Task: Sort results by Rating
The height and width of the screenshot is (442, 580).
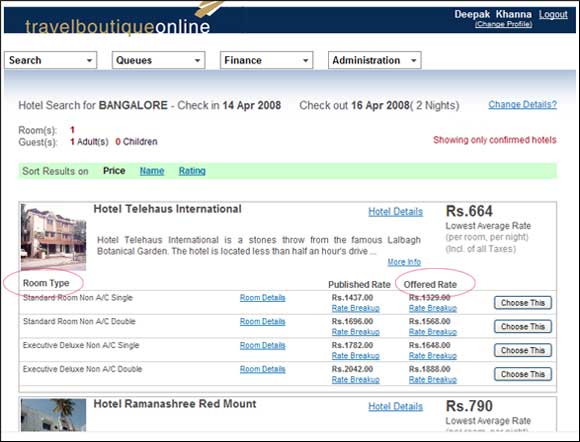Action: pyautogui.click(x=192, y=171)
